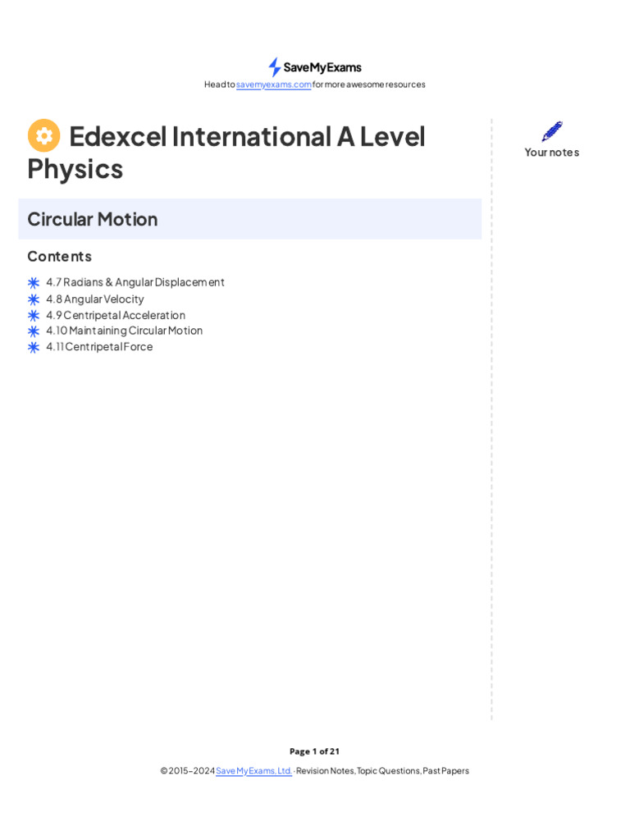Select the 4.10 Maintaining Circular Motion entry
The width and height of the screenshot is (630, 840).
click(125, 331)
